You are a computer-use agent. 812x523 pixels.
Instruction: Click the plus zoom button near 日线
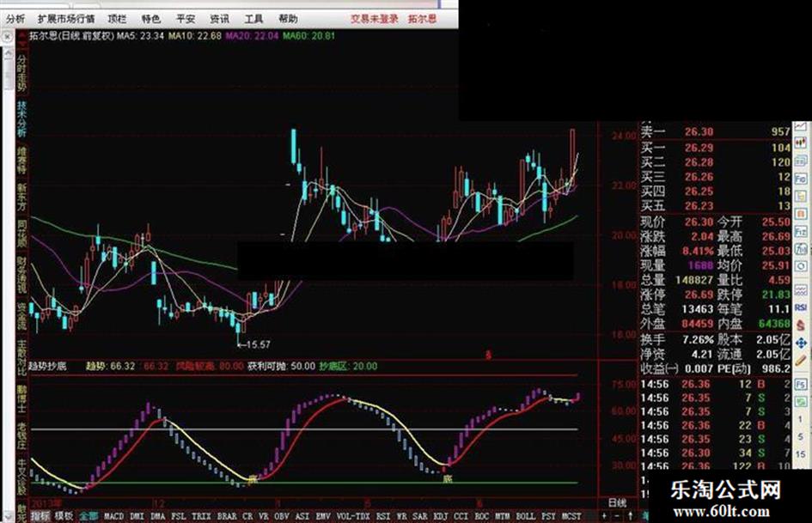pos(604,516)
